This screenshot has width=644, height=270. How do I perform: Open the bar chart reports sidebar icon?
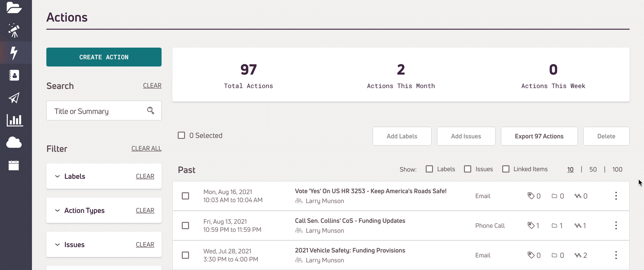[x=14, y=120]
